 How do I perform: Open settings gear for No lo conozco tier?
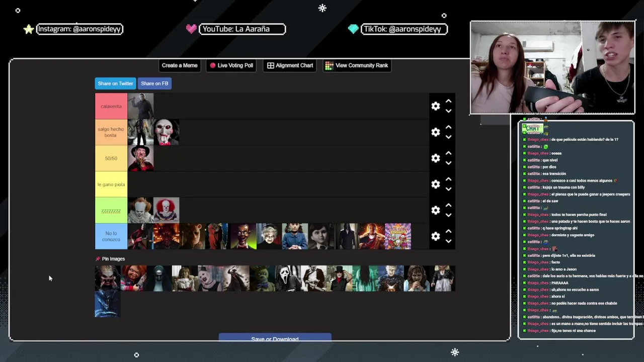(x=436, y=236)
